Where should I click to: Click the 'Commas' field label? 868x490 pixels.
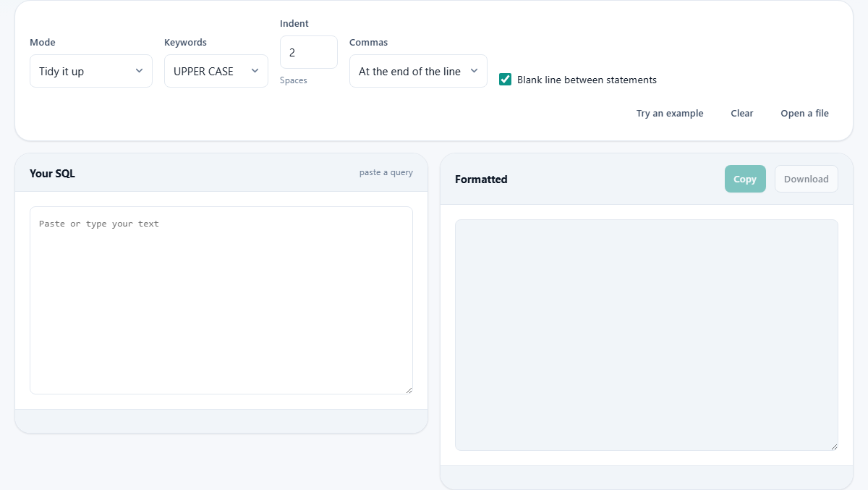click(368, 42)
